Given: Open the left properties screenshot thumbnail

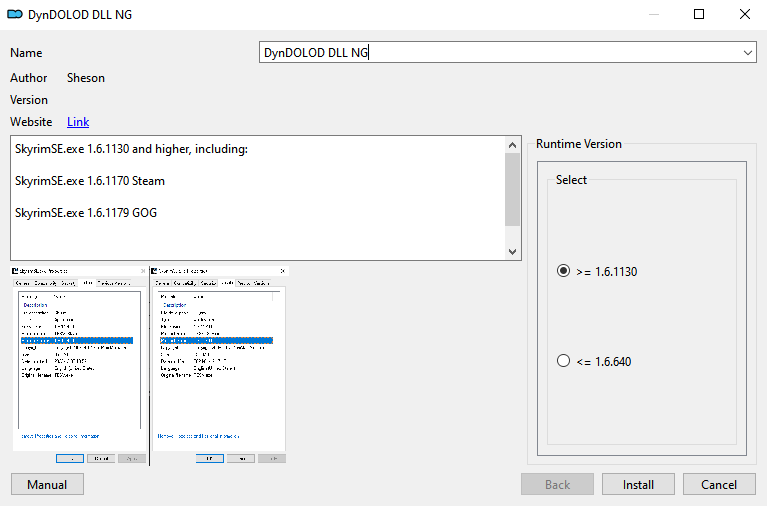Looking at the screenshot, I should coord(79,366).
